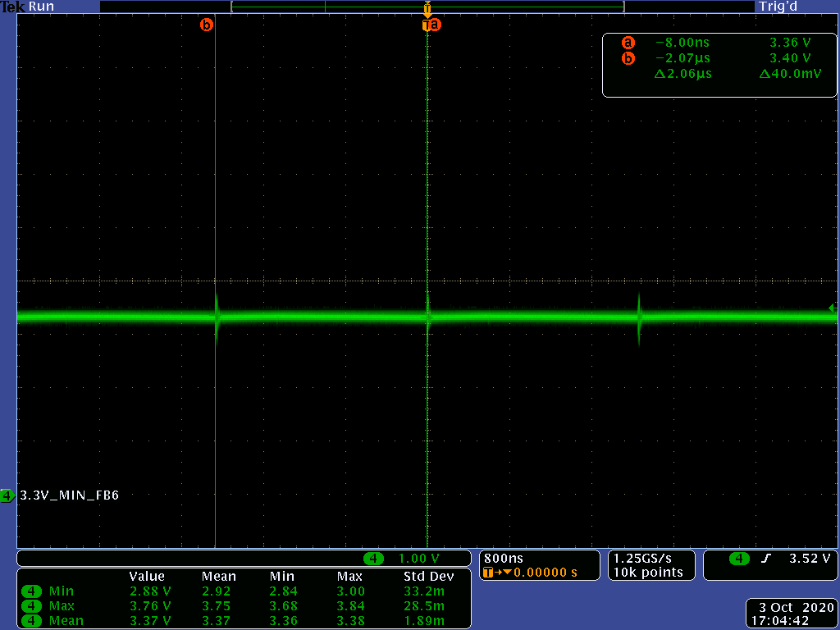Click the Mean measurement row label

[66, 621]
